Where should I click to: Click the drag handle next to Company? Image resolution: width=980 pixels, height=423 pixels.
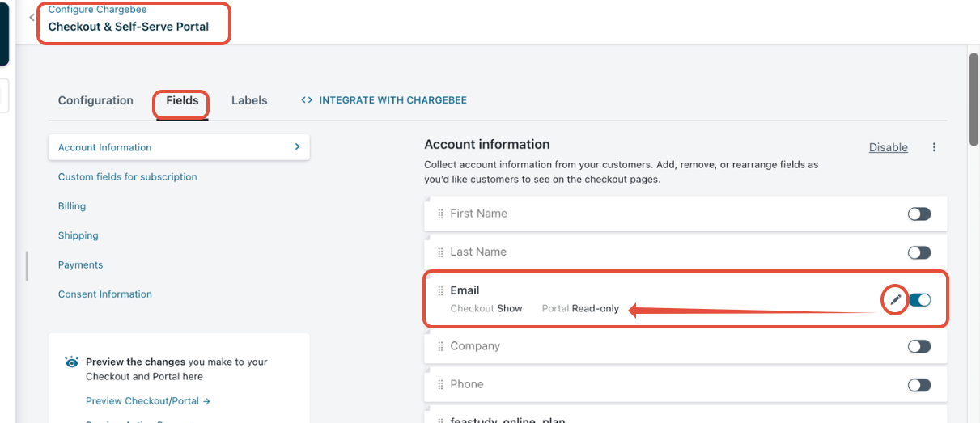tap(441, 346)
